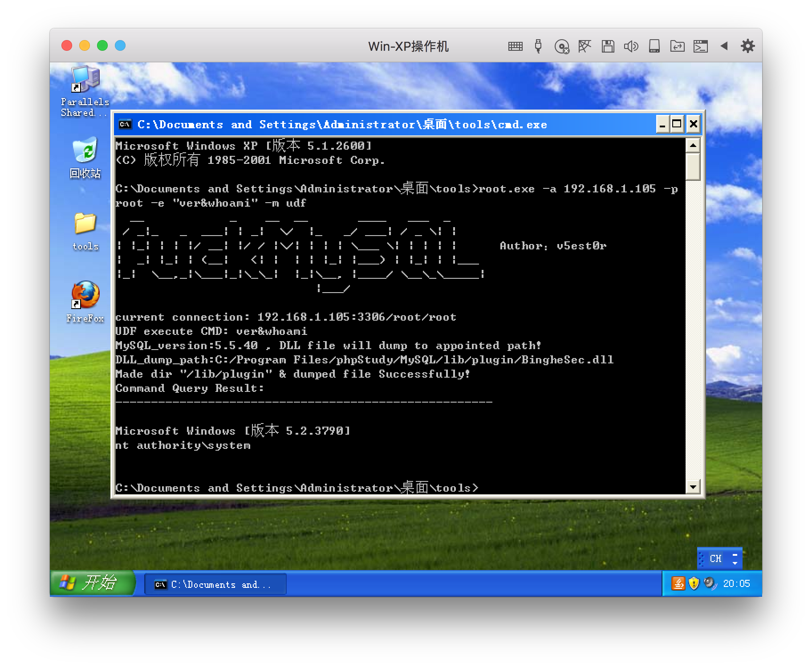Click the network icon in Parallels toolbar
The image size is (812, 668).
585,46
